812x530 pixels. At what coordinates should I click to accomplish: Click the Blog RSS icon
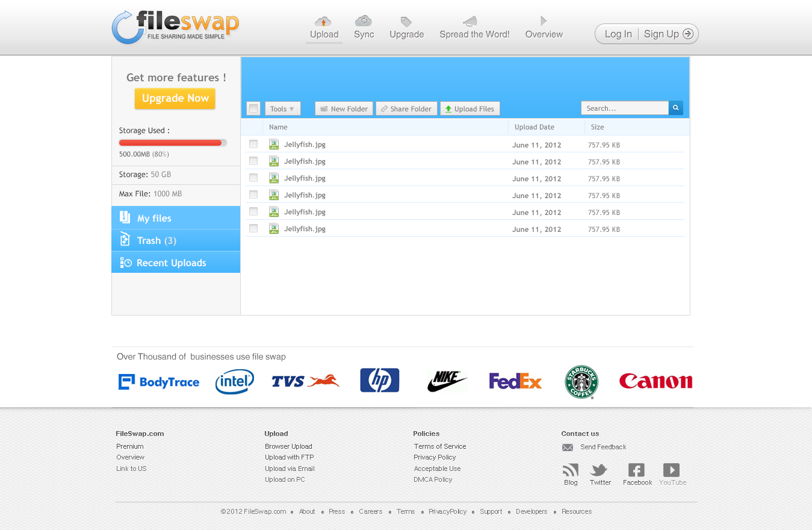tap(570, 470)
